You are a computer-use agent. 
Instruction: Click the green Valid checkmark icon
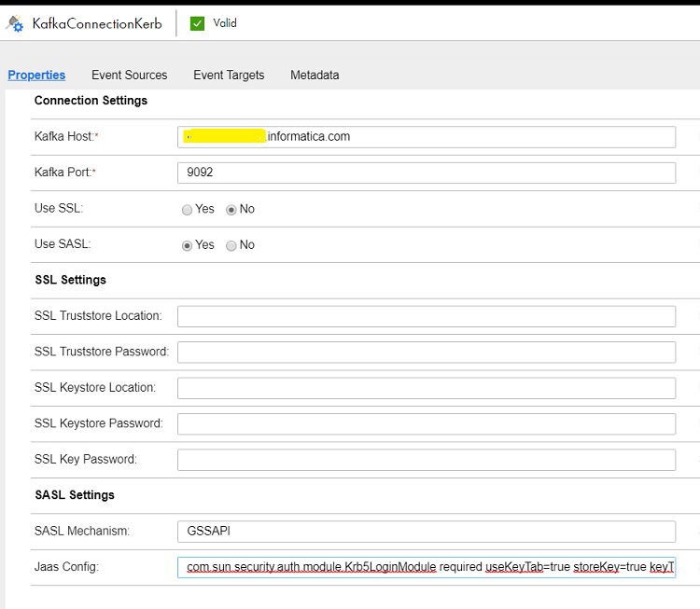(x=197, y=23)
